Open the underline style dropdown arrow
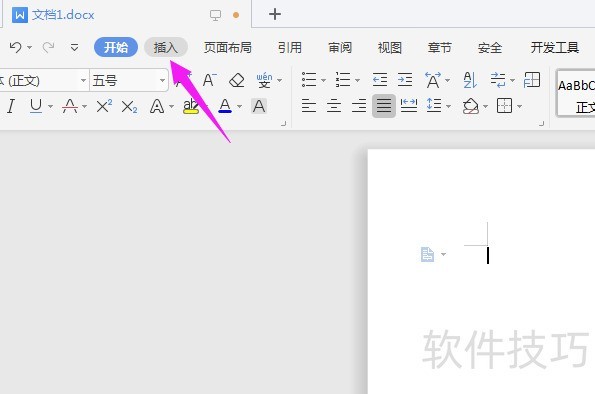Screen dimensions: 595x394 tap(50, 107)
